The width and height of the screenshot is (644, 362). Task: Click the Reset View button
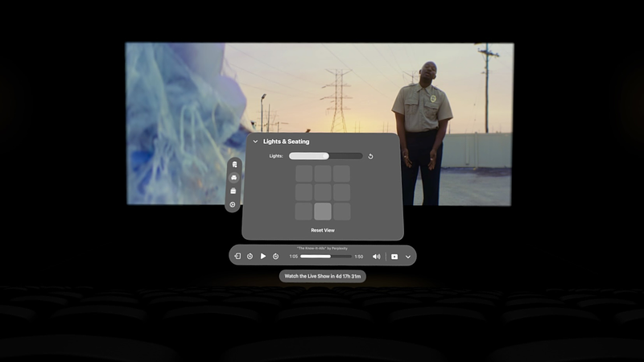pyautogui.click(x=323, y=230)
